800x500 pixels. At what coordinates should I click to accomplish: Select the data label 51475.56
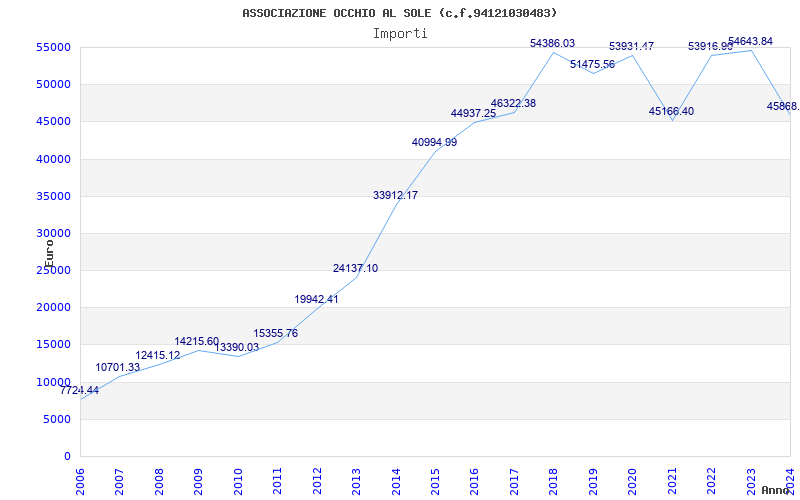click(592, 64)
